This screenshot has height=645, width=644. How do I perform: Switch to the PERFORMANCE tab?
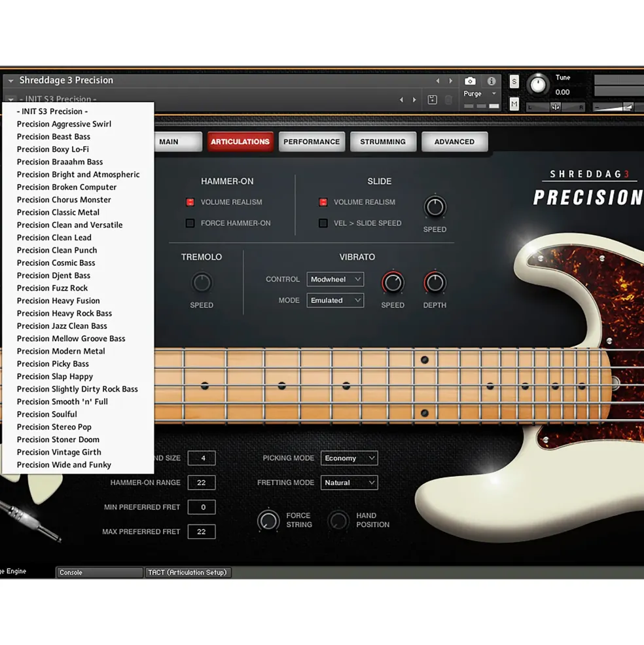tap(312, 141)
